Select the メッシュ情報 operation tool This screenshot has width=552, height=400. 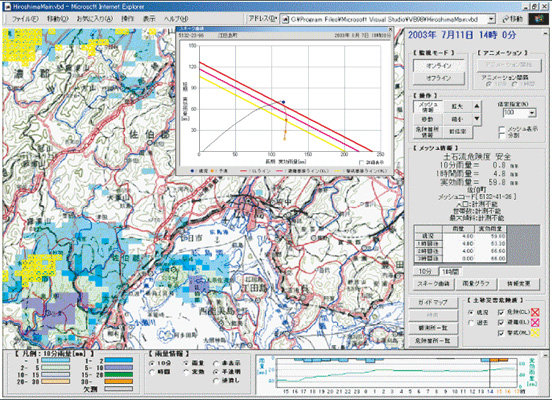(x=428, y=107)
